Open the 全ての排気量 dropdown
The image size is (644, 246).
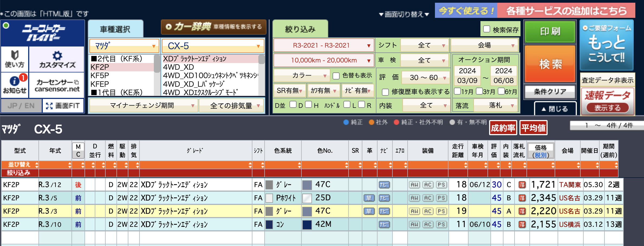pos(232,105)
